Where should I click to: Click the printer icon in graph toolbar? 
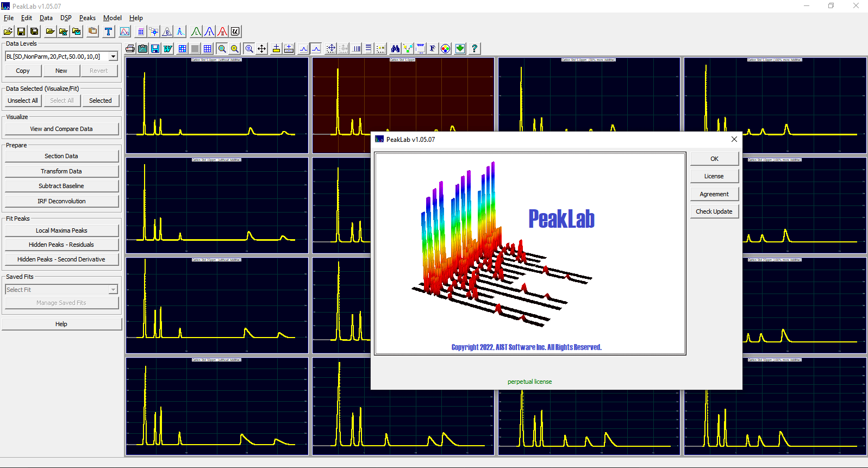point(130,49)
